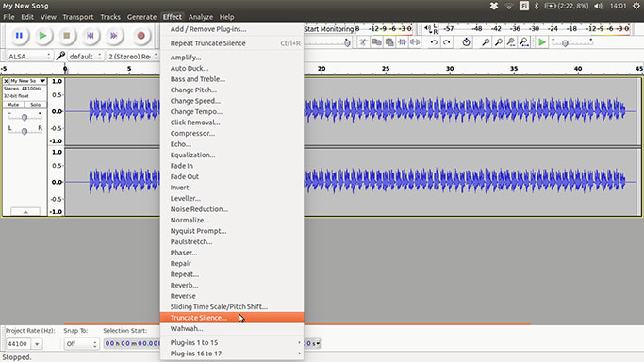Viewport: 644px width, 362px height.
Task: Click the Play-at-speed green arrow
Action: 542,42
